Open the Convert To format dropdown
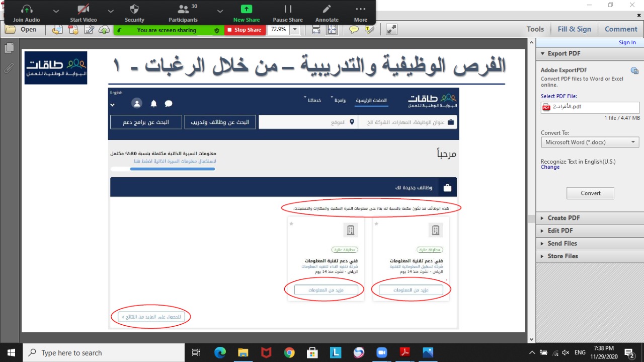 click(590, 142)
